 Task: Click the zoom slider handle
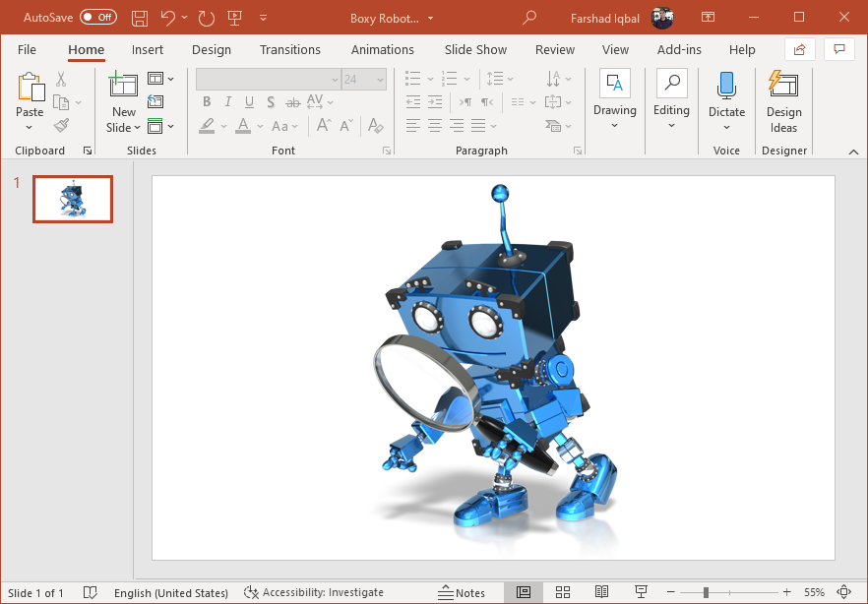pyautogui.click(x=706, y=592)
